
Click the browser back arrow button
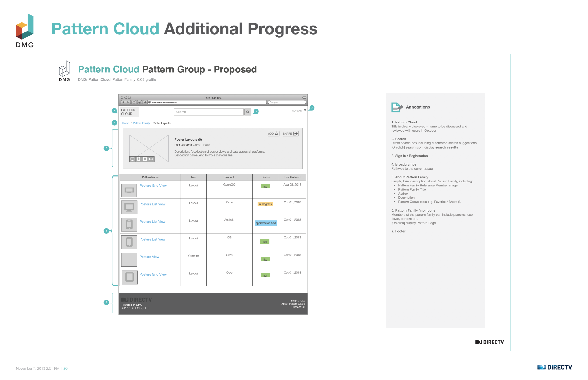point(123,102)
